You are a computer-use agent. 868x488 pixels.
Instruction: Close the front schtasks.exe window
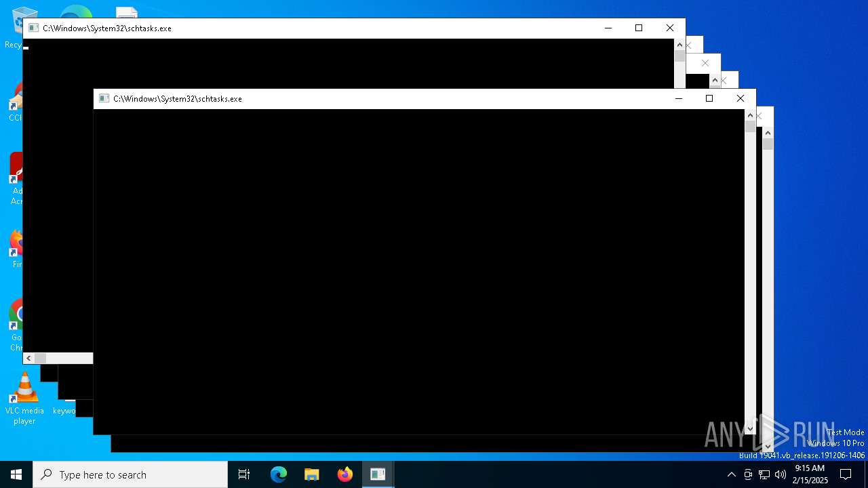[741, 98]
